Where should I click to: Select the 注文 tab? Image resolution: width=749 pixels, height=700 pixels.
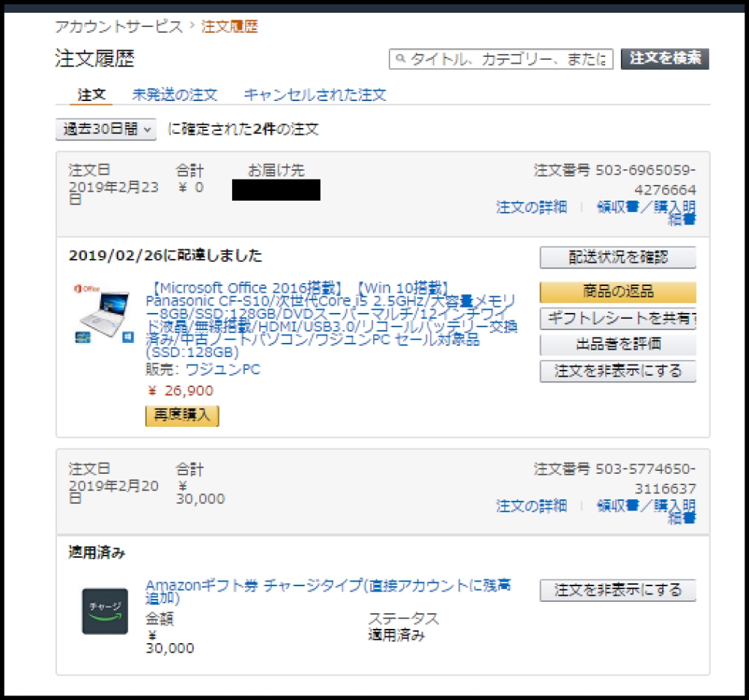pos(91,94)
